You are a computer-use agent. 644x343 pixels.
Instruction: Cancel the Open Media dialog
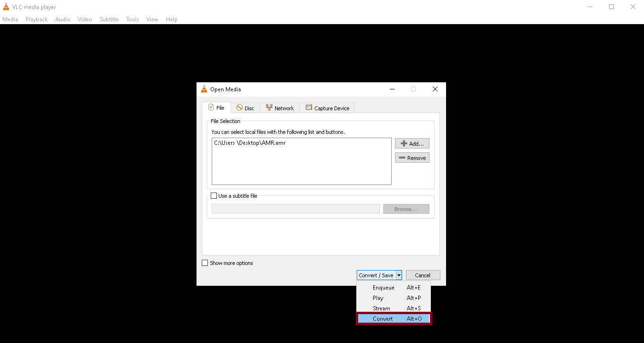(x=422, y=275)
